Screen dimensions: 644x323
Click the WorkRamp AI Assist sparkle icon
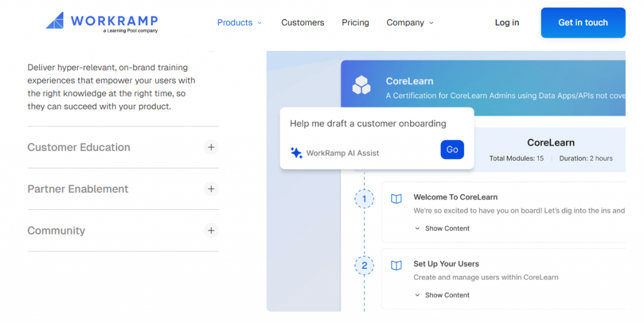click(x=296, y=153)
